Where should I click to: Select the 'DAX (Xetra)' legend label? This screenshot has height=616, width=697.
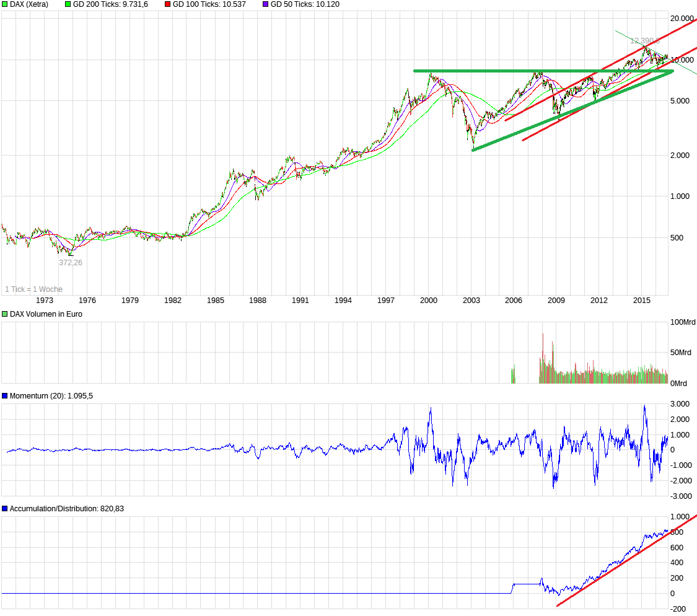[29, 4]
